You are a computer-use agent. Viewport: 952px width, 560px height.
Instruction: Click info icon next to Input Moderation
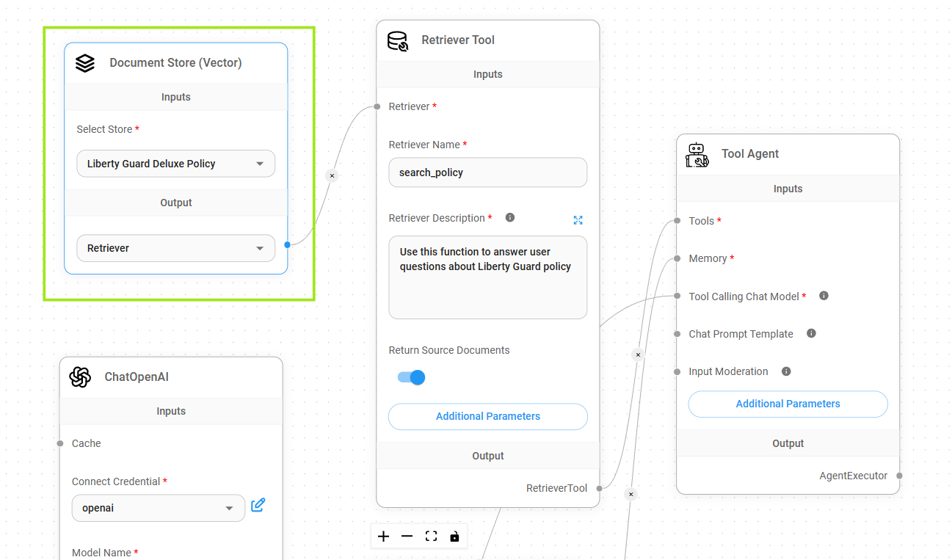pyautogui.click(x=786, y=371)
